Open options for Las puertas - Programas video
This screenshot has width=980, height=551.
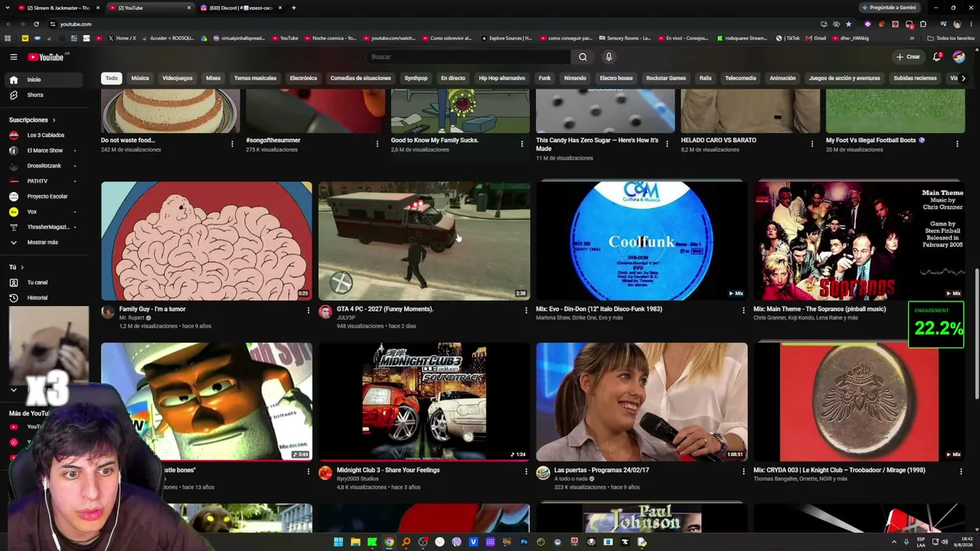click(743, 471)
